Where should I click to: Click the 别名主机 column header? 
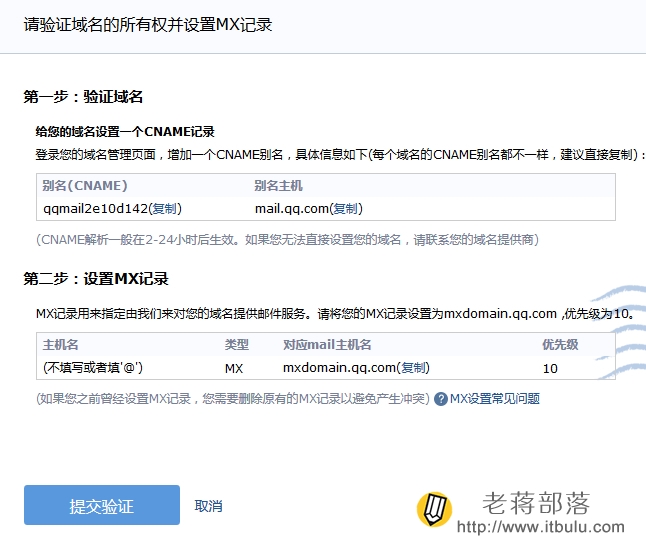click(279, 185)
